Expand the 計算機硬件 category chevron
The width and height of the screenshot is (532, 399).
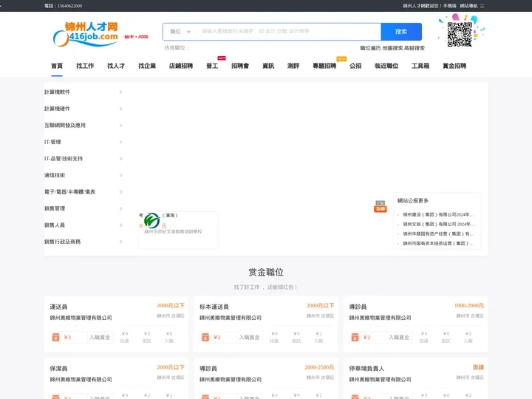pos(120,109)
